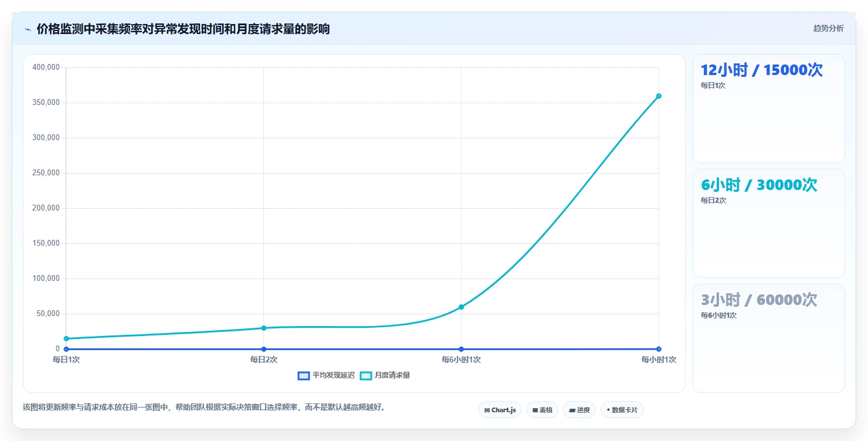Click the 平均发现延迟 data point at 每日2次
This screenshot has width=868, height=441.
(264, 349)
